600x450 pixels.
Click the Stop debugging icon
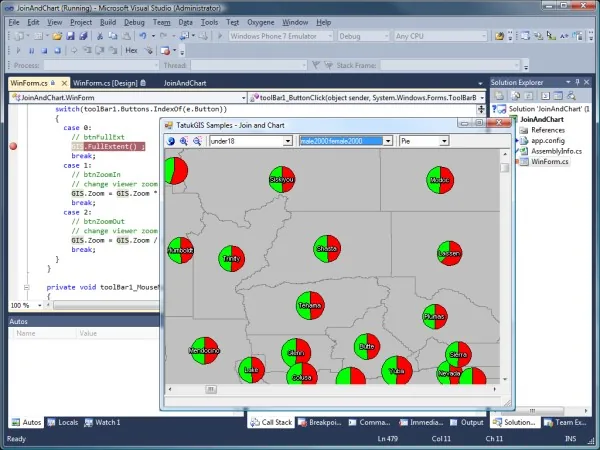(44, 51)
